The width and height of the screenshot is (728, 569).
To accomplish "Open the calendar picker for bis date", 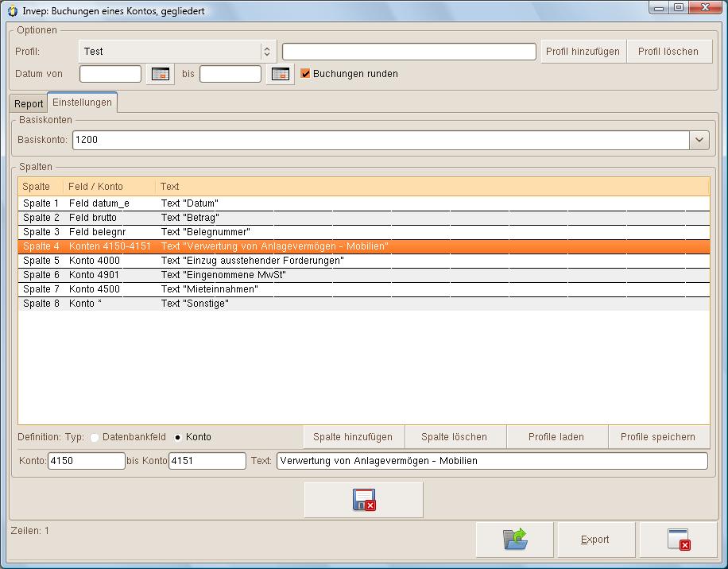I will click(280, 74).
